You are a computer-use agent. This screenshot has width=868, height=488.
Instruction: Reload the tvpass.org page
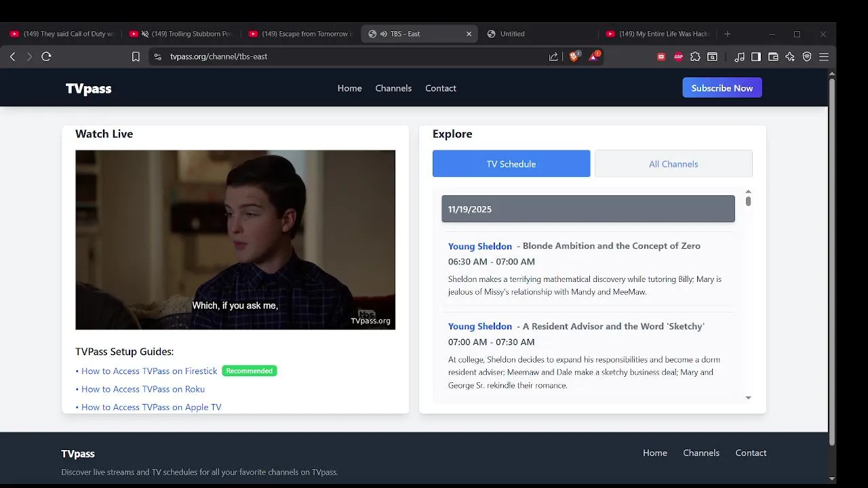[46, 57]
